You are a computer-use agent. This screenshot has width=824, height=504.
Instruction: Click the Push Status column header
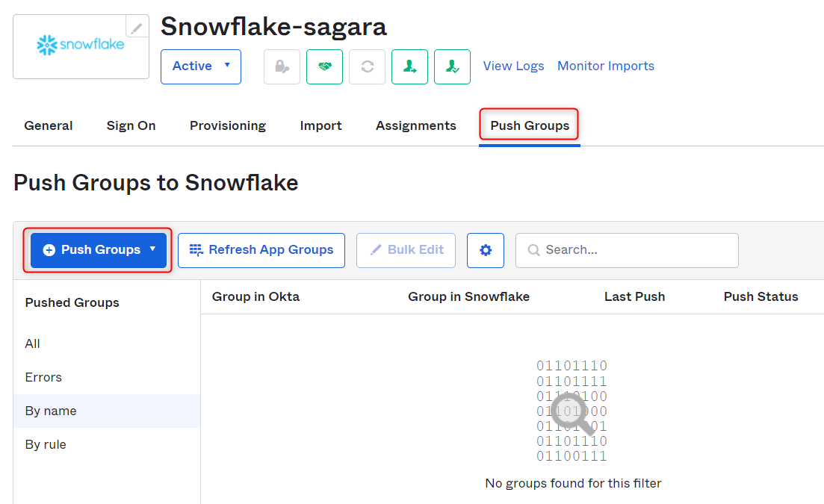(761, 297)
